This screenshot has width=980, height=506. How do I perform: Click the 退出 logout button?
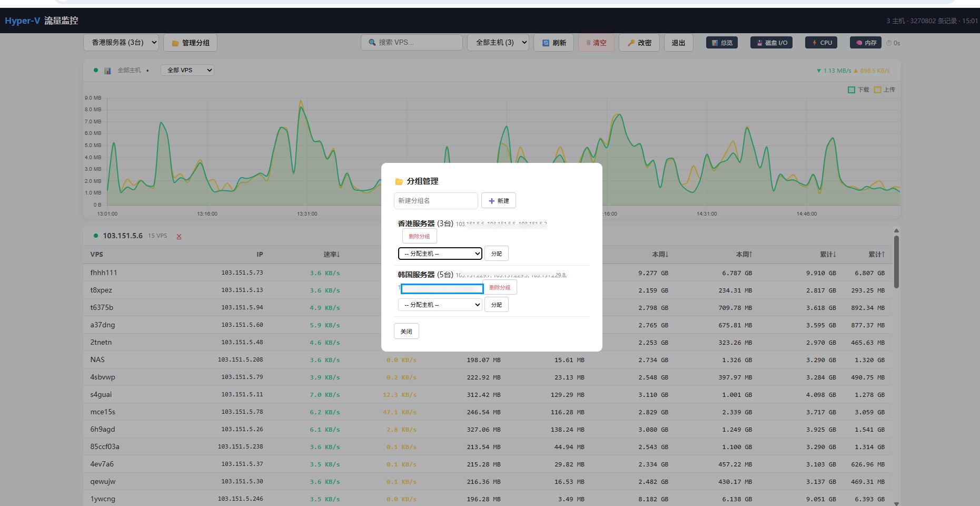pyautogui.click(x=678, y=43)
